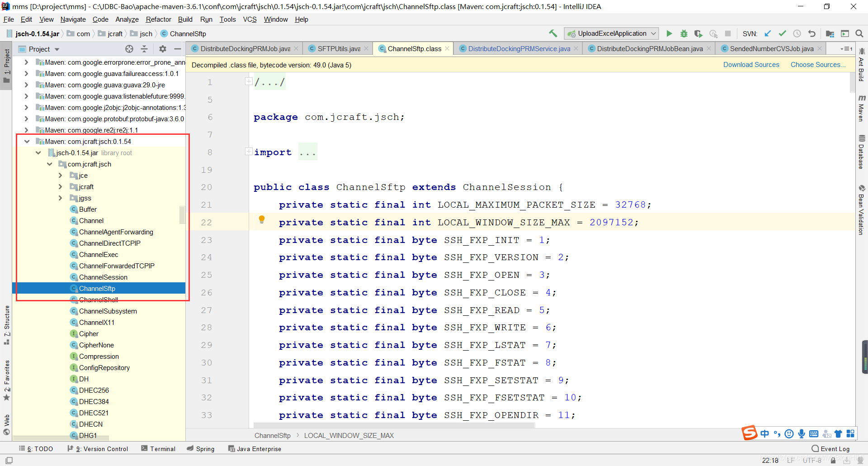Open the 9: Version Control tool window

point(98,449)
